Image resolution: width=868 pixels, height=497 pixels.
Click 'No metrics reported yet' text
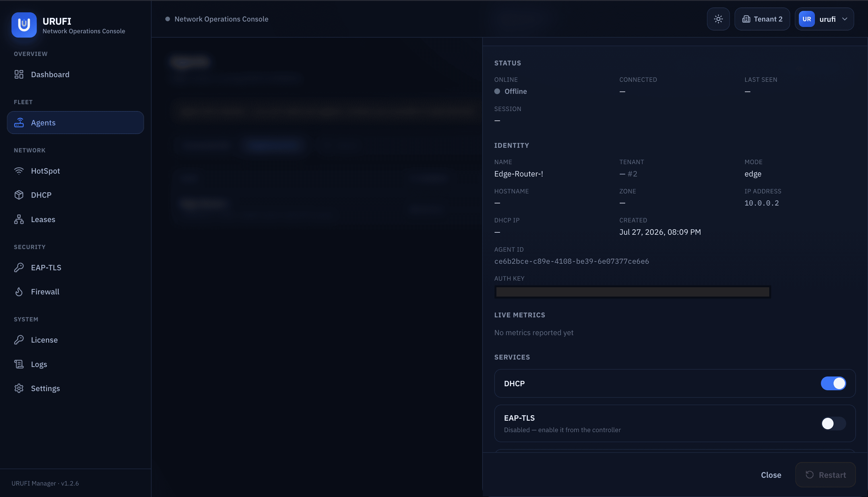pyautogui.click(x=534, y=333)
